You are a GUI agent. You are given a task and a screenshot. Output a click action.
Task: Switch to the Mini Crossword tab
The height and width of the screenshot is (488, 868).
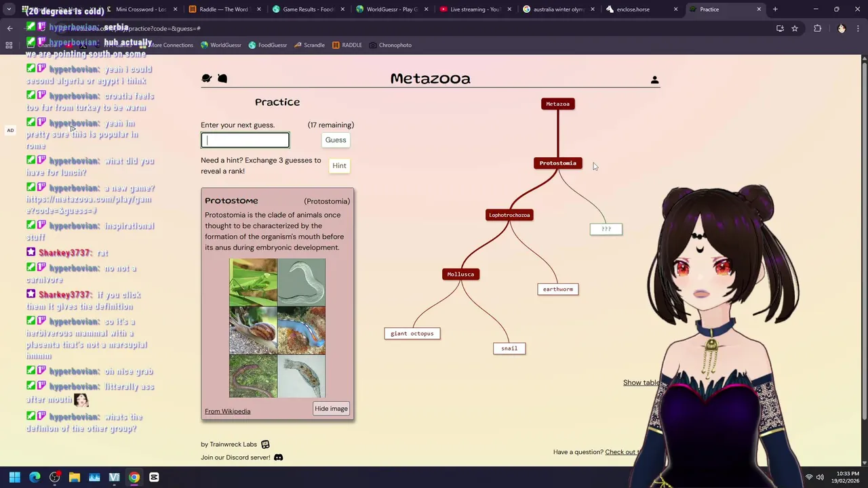click(140, 9)
